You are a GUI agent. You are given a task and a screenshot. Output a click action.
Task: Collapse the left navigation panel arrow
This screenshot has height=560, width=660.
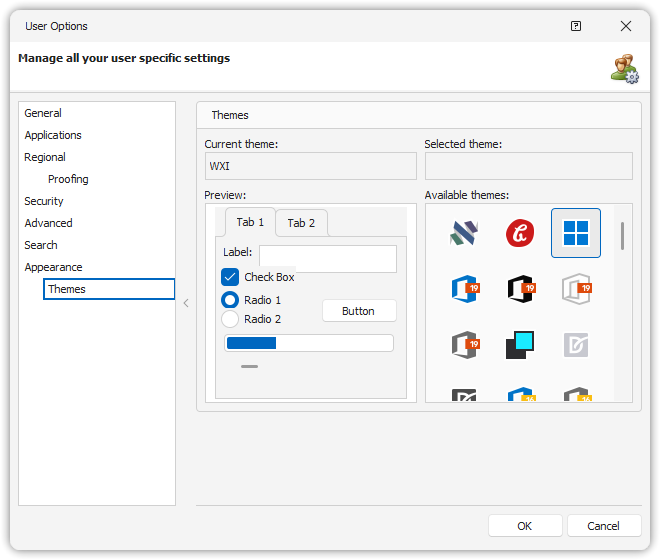[185, 303]
